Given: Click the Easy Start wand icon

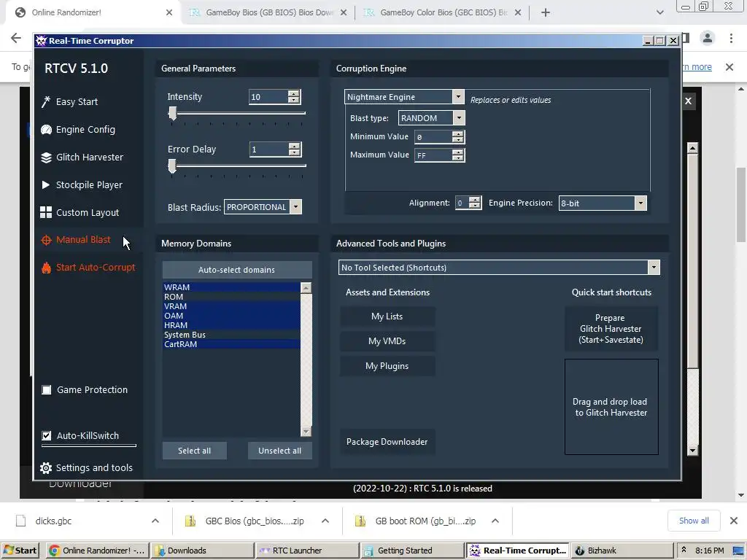Looking at the screenshot, I should [x=46, y=102].
